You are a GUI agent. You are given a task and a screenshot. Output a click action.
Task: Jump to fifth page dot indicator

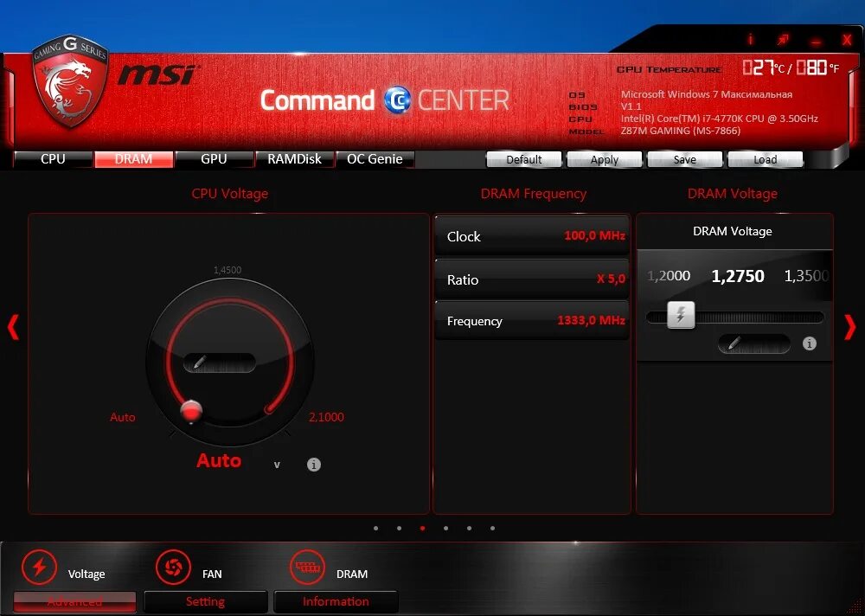pos(469,529)
